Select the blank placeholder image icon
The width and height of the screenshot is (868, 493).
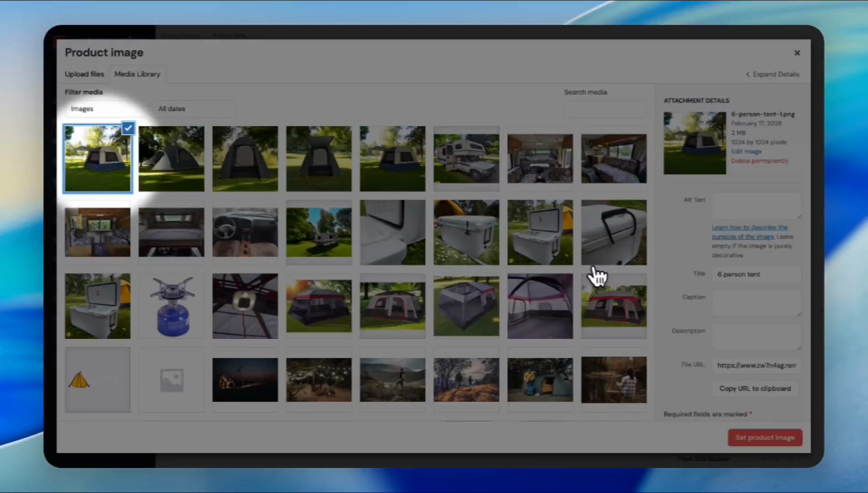click(171, 380)
